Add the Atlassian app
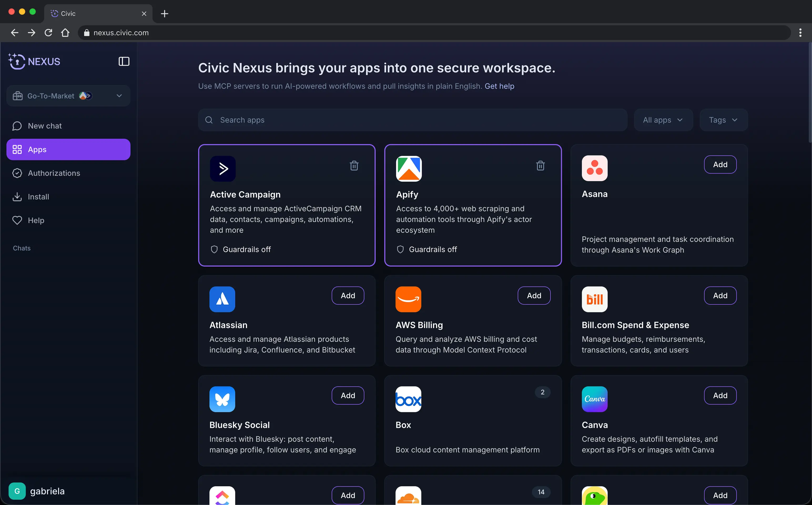The width and height of the screenshot is (812, 505). coord(348,296)
